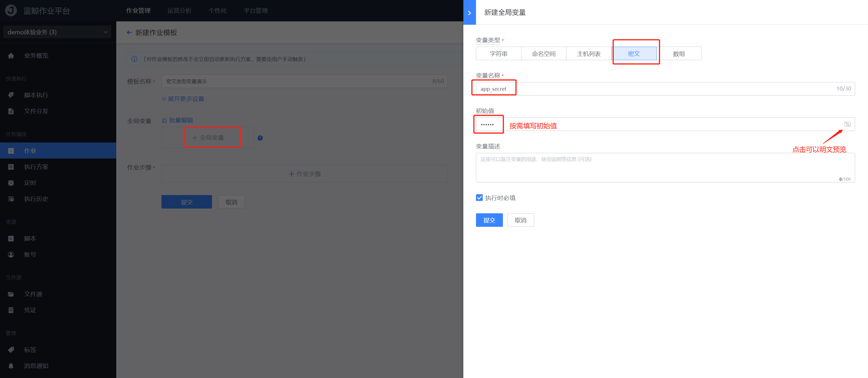Image resolution: width=868 pixels, height=378 pixels.
Task: Focus the 模板名称 input field
Action: point(305,81)
